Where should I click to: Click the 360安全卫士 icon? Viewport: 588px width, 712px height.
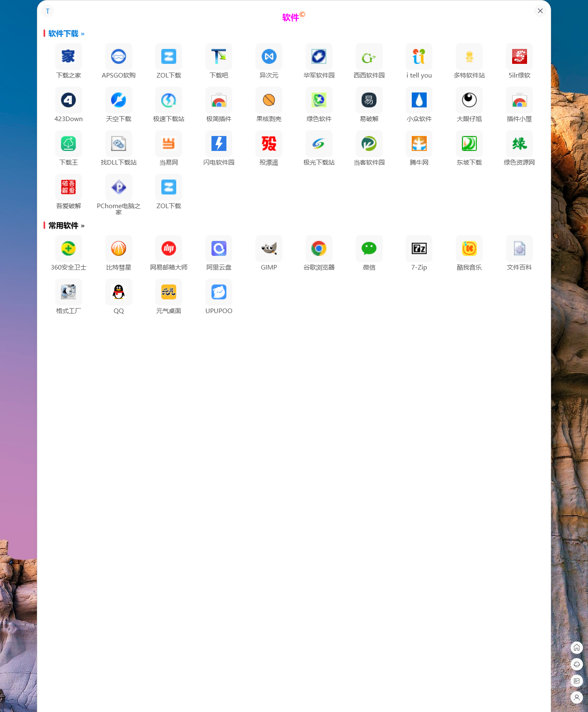tap(68, 249)
